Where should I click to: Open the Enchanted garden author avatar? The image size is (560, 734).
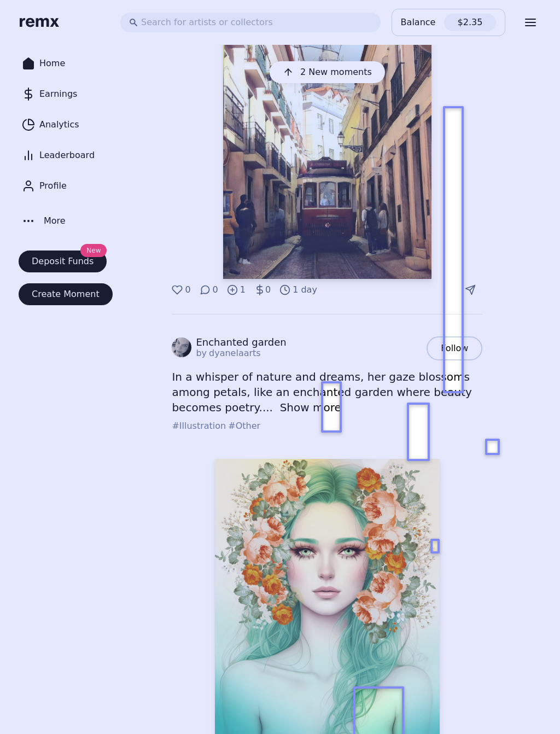[182, 347]
